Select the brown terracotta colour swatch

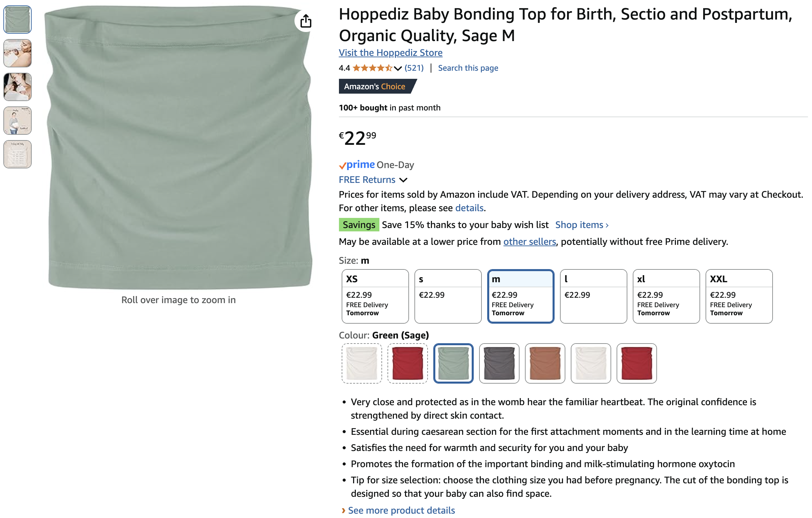click(x=545, y=363)
